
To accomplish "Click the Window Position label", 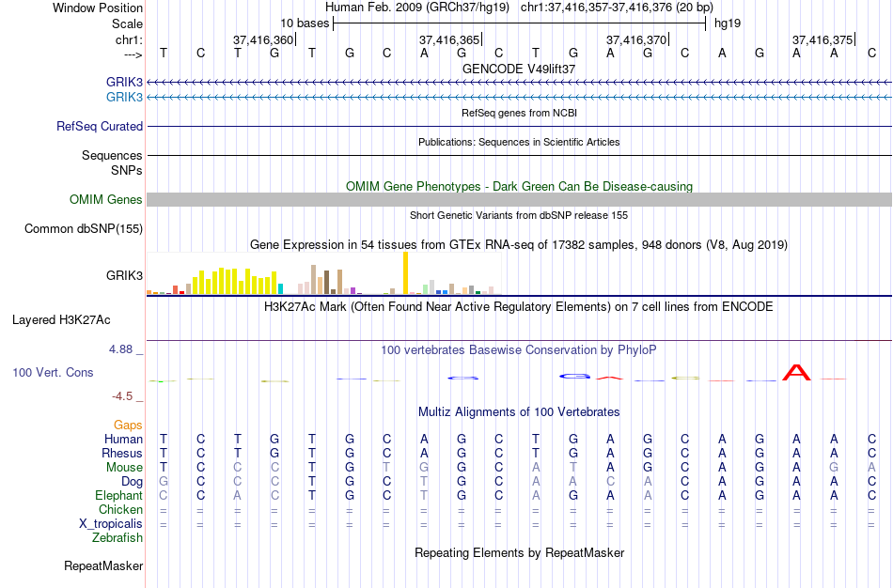I will pos(98,8).
